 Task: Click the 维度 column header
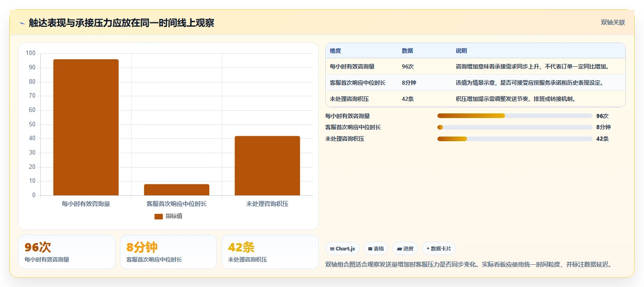tap(335, 50)
